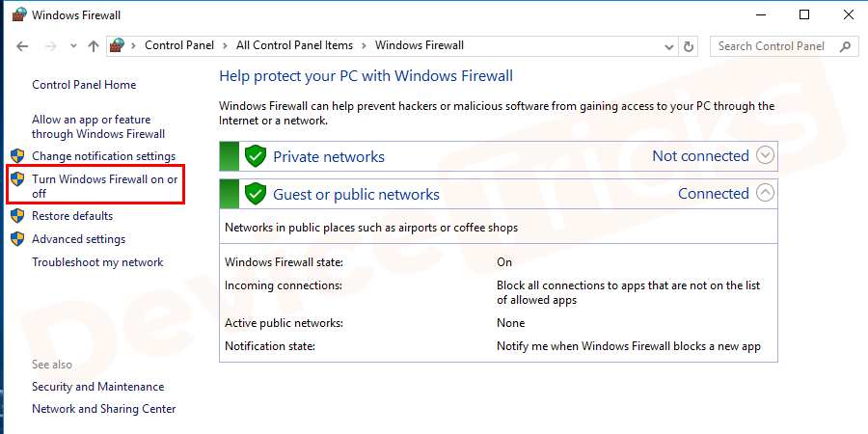Click Restore defaults link
This screenshot has width=868, height=434.
72,216
